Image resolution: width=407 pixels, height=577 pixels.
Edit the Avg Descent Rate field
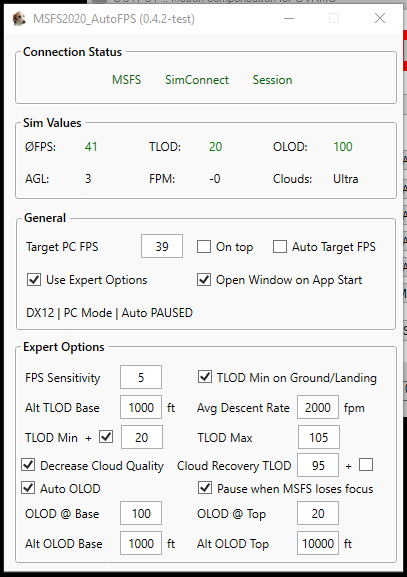pyautogui.click(x=318, y=407)
